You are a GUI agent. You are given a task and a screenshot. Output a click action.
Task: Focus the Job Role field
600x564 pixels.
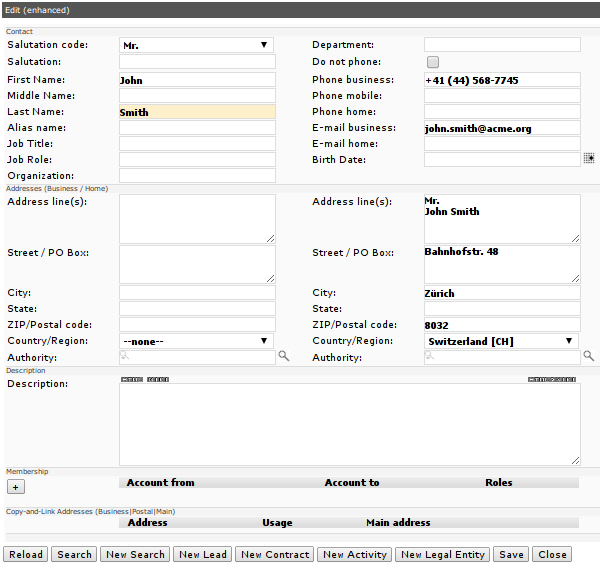pyautogui.click(x=197, y=160)
